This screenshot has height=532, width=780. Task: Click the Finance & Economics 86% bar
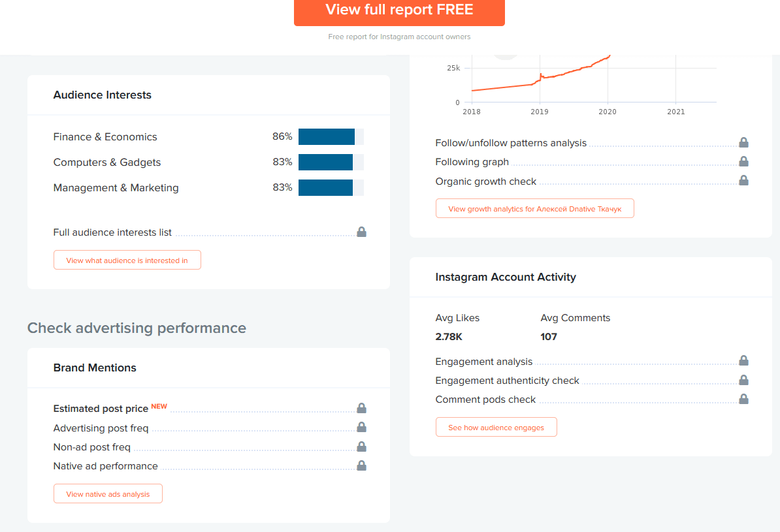pos(331,136)
